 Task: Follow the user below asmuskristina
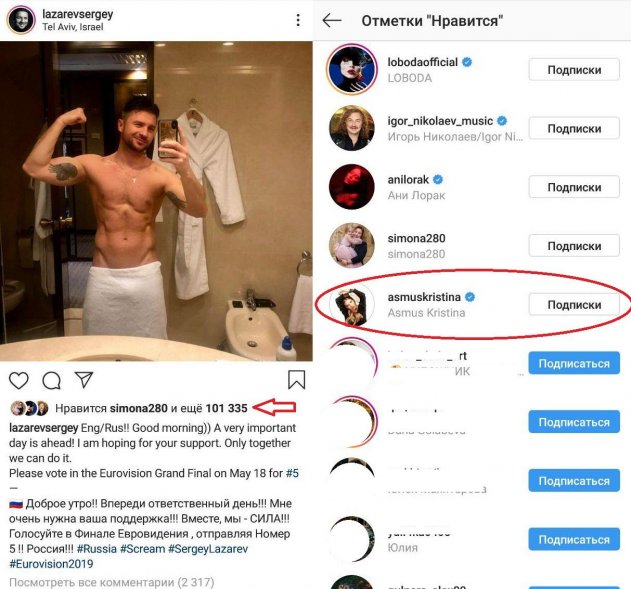coord(574,363)
